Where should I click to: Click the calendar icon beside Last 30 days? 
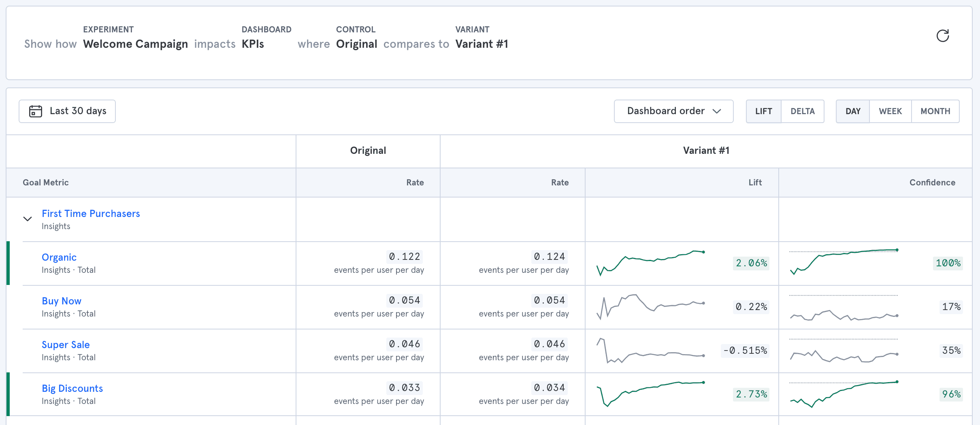36,111
